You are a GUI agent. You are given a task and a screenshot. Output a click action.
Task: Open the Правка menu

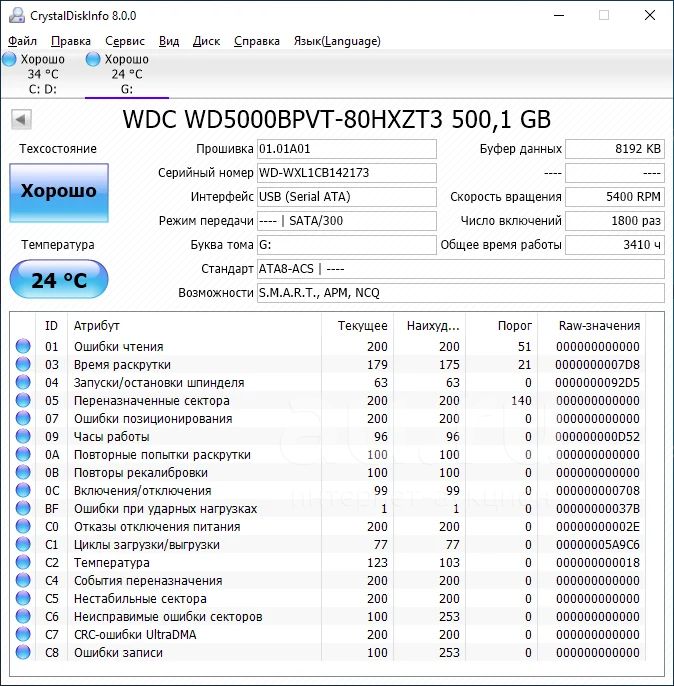coord(71,41)
